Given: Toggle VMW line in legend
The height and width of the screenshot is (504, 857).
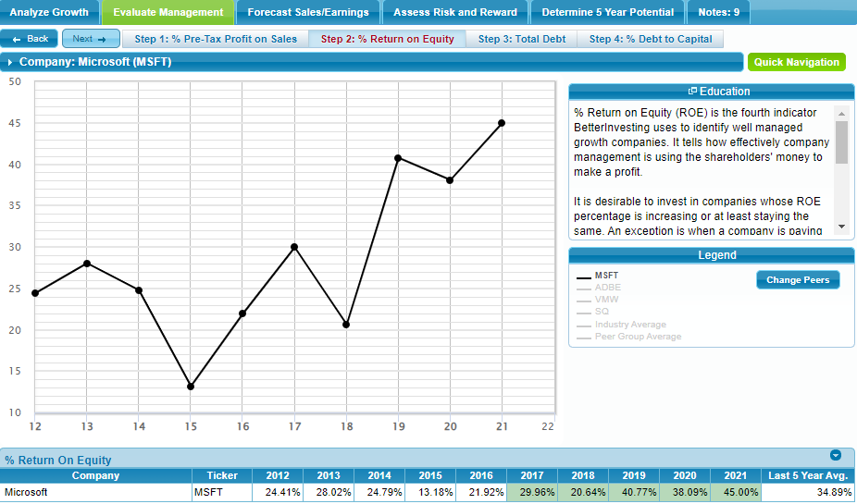Looking at the screenshot, I should click(x=598, y=300).
